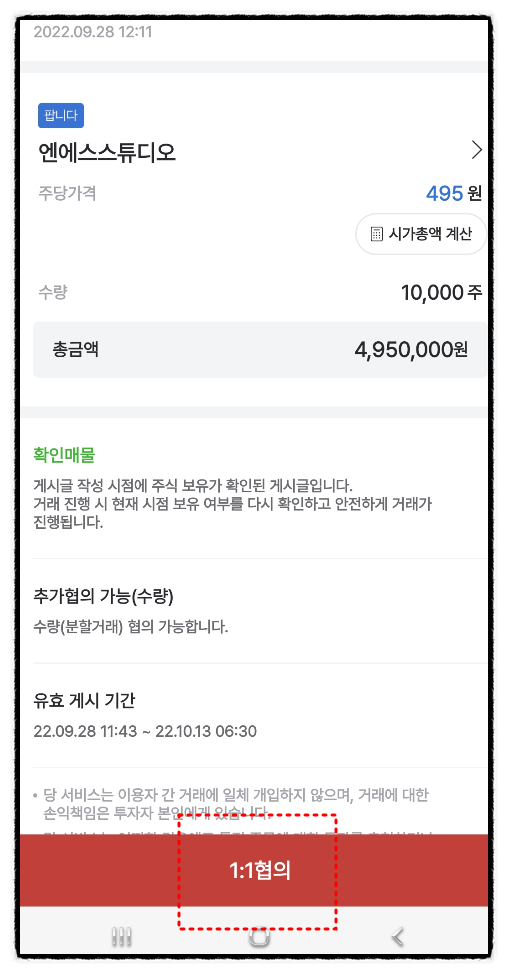Click the 시가총액 계산 button

(x=420, y=234)
